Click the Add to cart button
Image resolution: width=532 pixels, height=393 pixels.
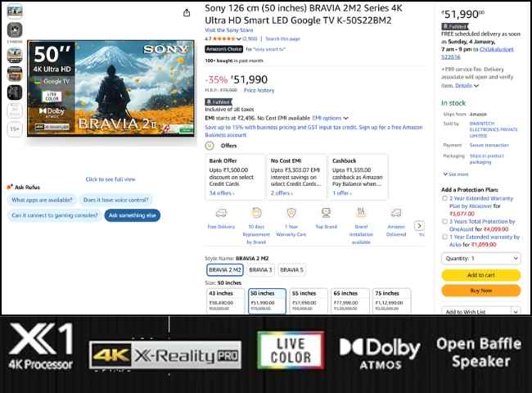[480, 275]
